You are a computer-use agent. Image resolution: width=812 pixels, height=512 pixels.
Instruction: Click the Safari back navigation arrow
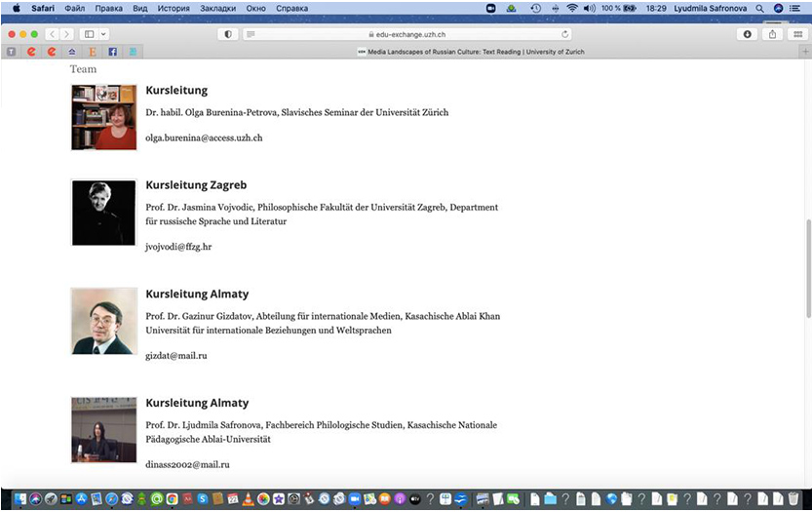53,34
